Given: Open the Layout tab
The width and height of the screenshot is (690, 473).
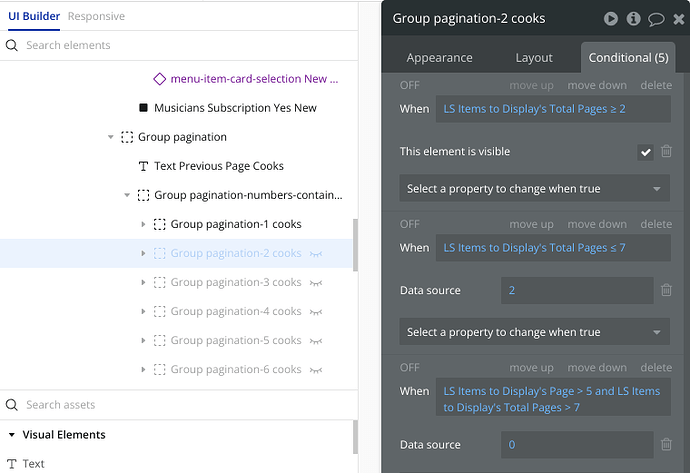Looking at the screenshot, I should [x=534, y=58].
